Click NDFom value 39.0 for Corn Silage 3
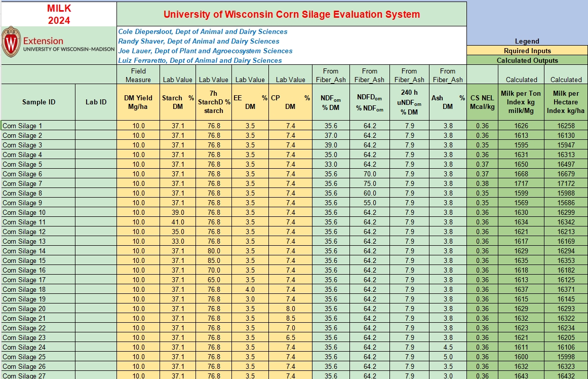The height and width of the screenshot is (379, 588). coord(331,145)
